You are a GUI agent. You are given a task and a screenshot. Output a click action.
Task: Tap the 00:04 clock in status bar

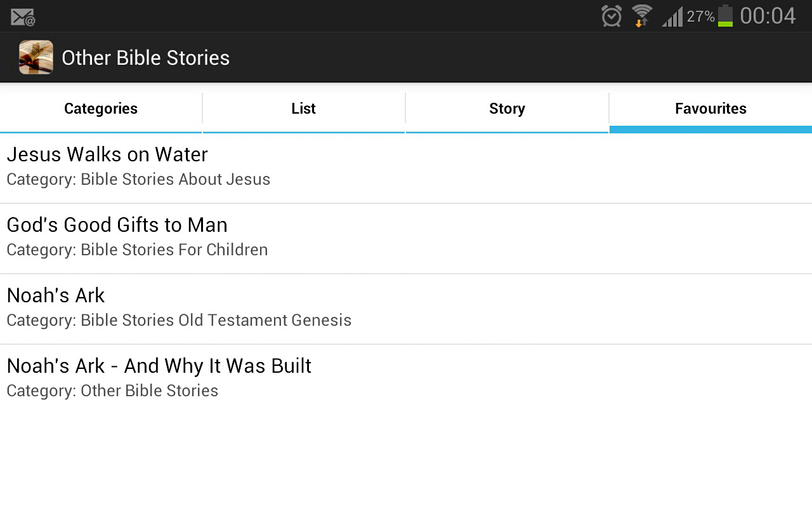[x=768, y=16]
